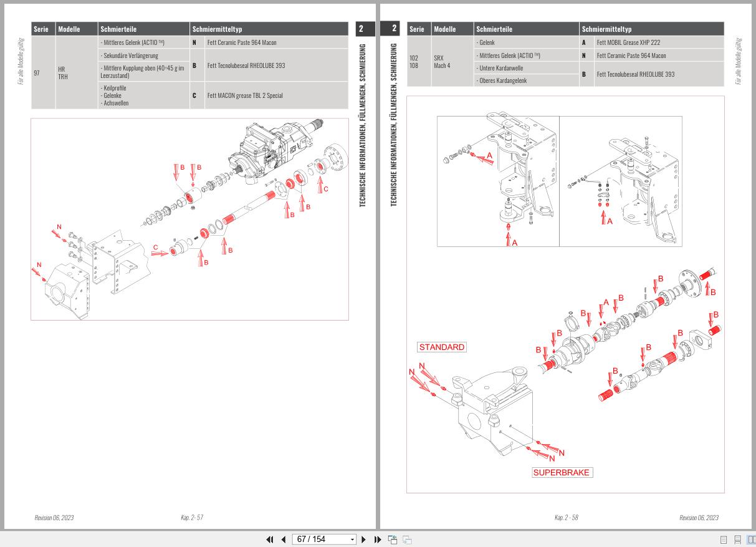Viewport: 756px width, 547px height.
Task: Click the previous view navigation icon
Action: tap(393, 540)
